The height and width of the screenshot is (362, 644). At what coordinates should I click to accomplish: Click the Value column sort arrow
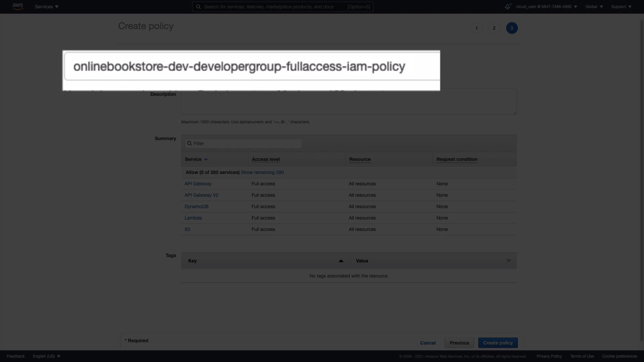click(508, 261)
